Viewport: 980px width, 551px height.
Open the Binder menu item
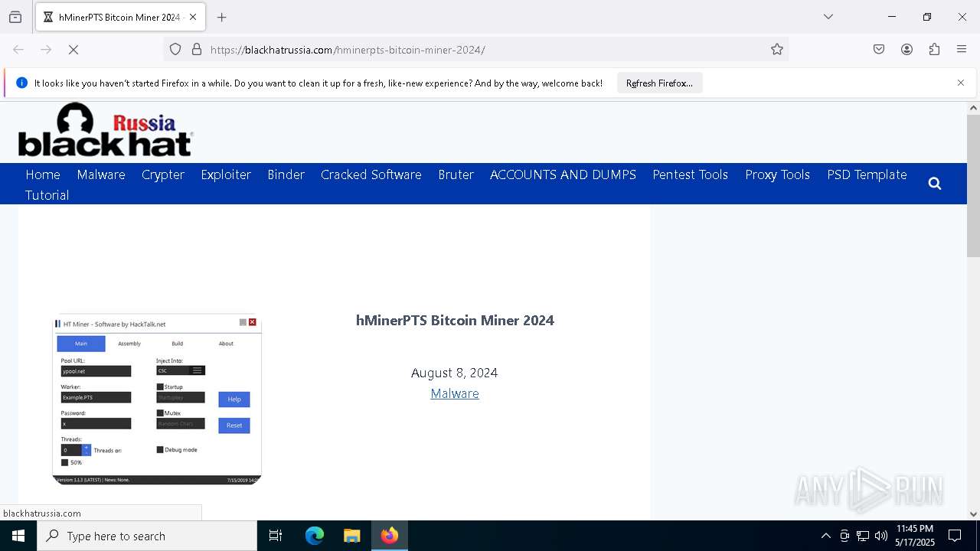[286, 174]
